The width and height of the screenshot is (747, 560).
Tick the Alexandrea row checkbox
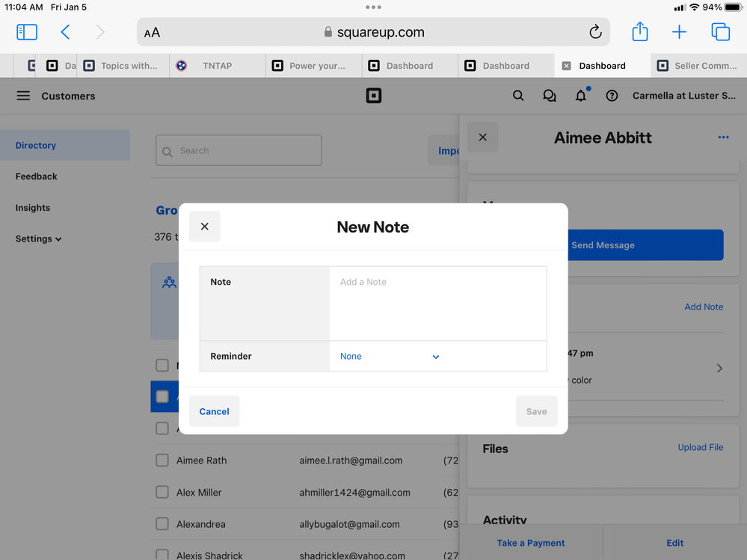[x=162, y=524]
